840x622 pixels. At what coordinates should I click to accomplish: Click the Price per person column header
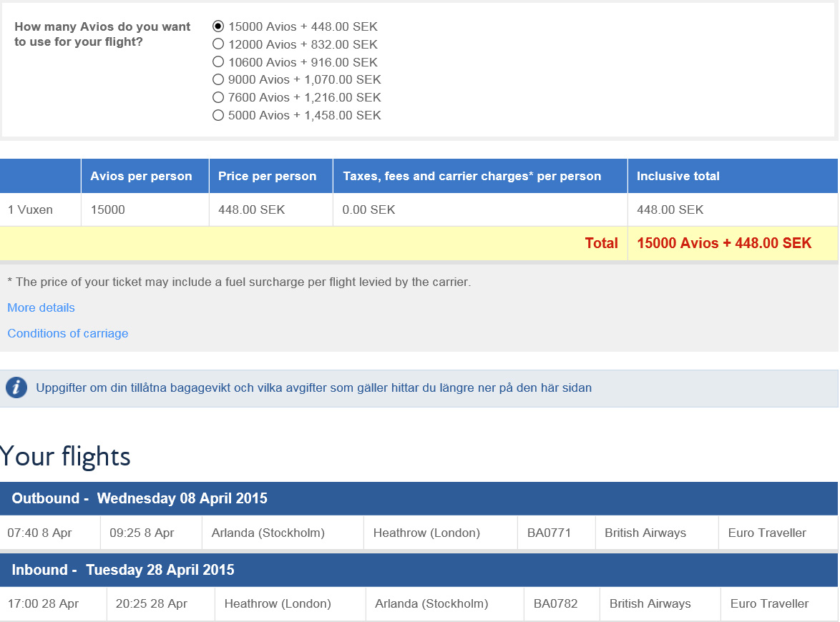click(x=267, y=176)
